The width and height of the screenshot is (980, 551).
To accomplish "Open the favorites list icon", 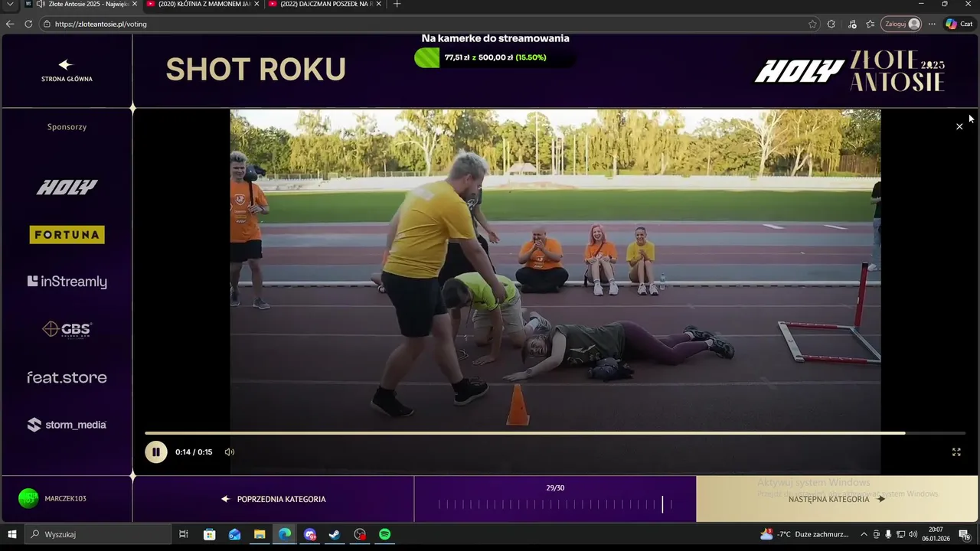I will pyautogui.click(x=871, y=24).
